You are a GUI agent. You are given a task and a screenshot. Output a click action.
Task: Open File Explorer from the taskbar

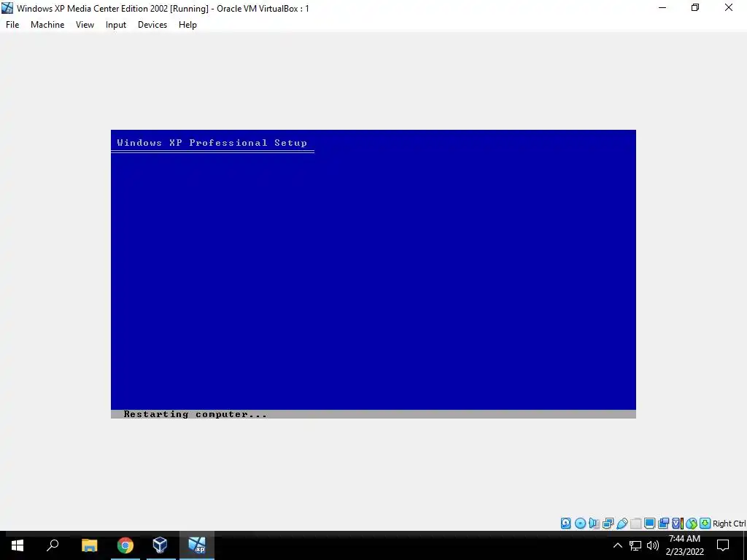tap(90, 545)
